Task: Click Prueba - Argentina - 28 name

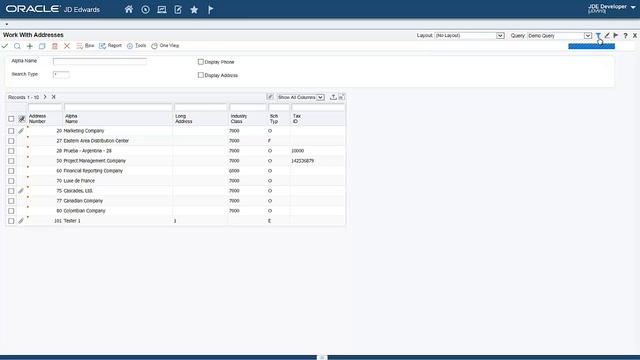Action: (x=87, y=151)
